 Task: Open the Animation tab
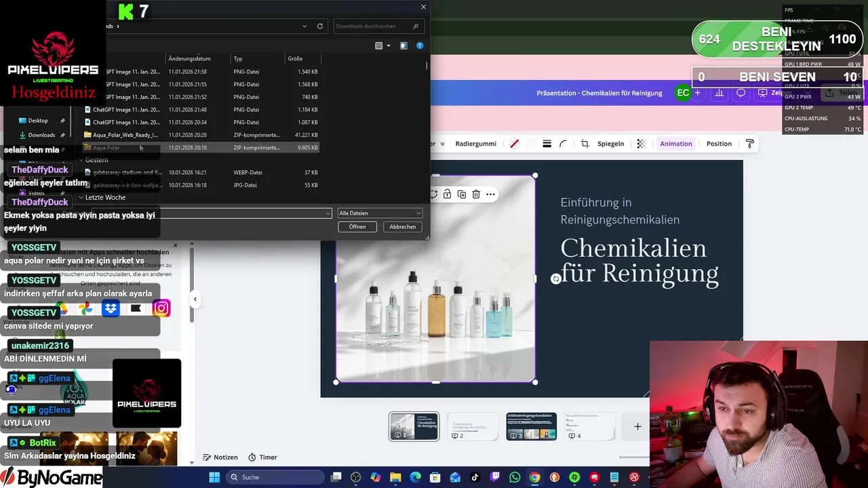coord(676,144)
